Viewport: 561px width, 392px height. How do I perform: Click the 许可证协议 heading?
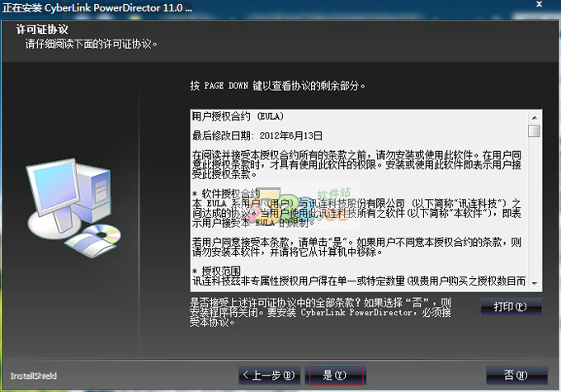42,29
